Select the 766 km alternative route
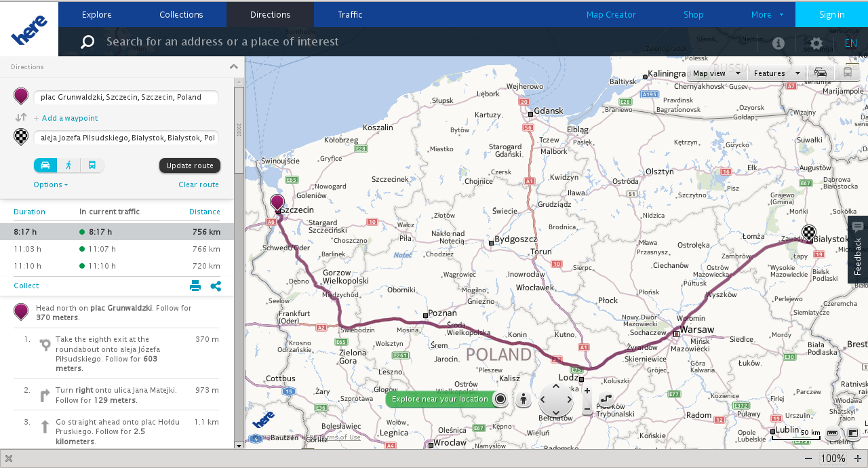The image size is (868, 468). (x=117, y=249)
